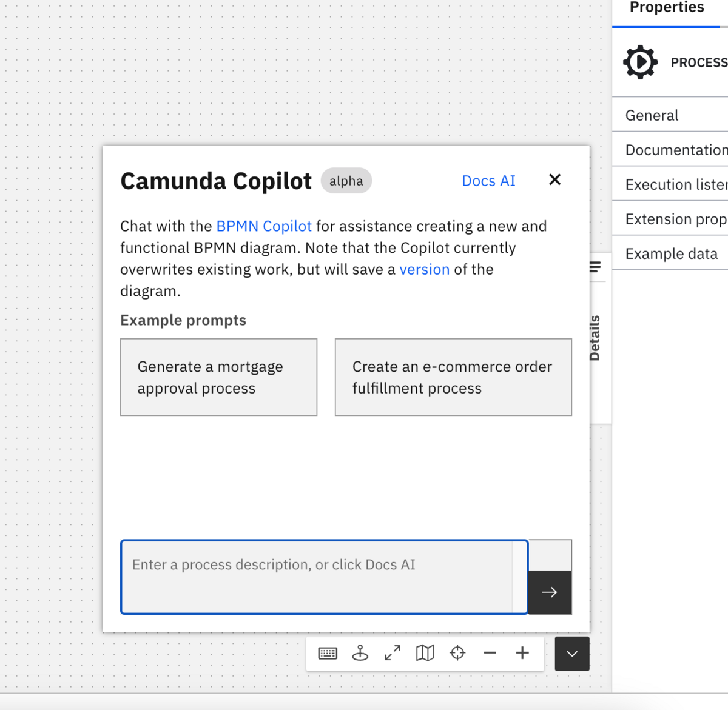Expand the Documentation properties section
This screenshot has height=710, width=728.
point(670,150)
